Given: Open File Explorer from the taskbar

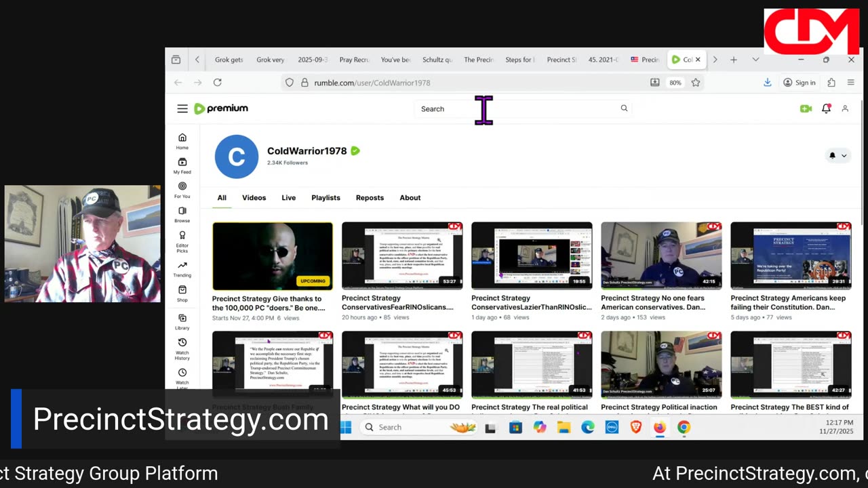Looking at the screenshot, I should click(564, 427).
